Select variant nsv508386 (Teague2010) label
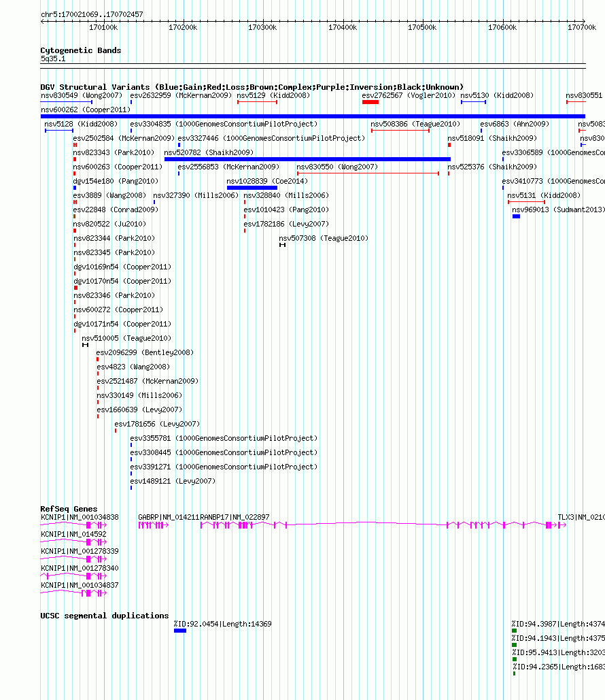 coord(415,124)
